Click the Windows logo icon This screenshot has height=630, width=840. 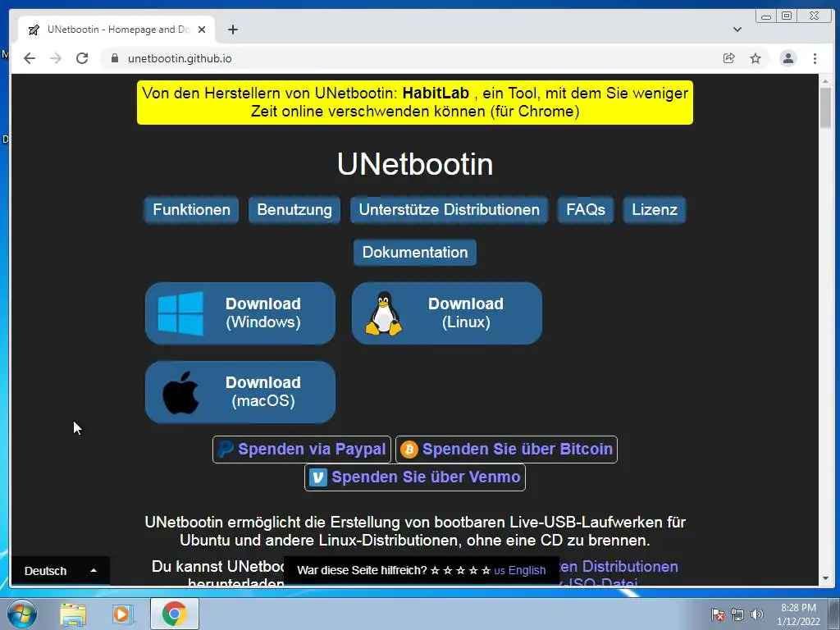[x=180, y=313]
